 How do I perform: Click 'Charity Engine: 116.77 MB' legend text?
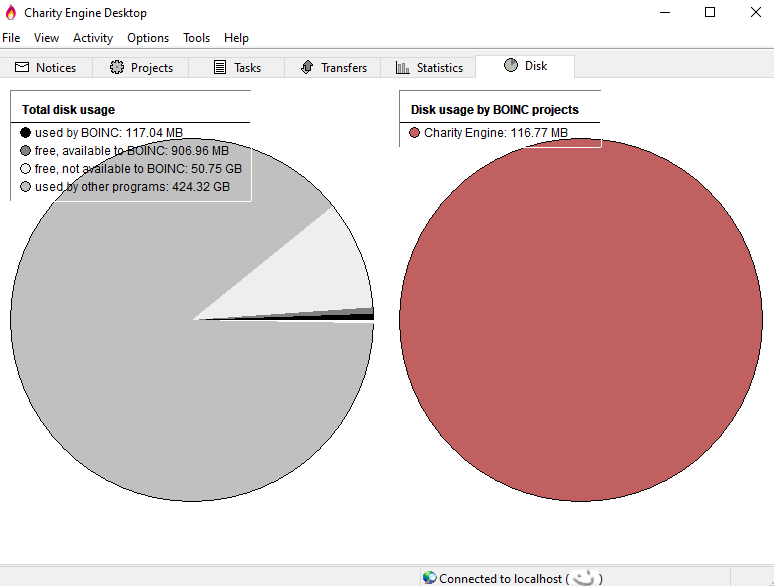[x=496, y=133]
